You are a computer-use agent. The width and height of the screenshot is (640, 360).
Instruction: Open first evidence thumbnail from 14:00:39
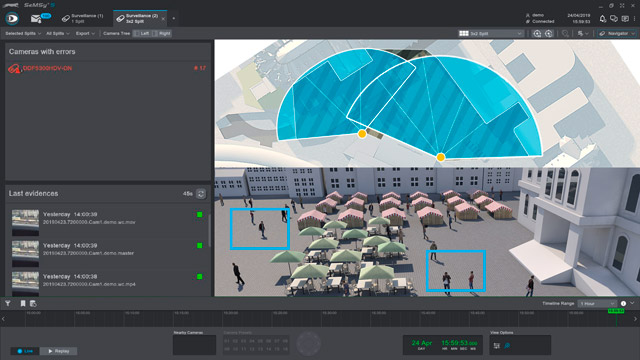25,222
